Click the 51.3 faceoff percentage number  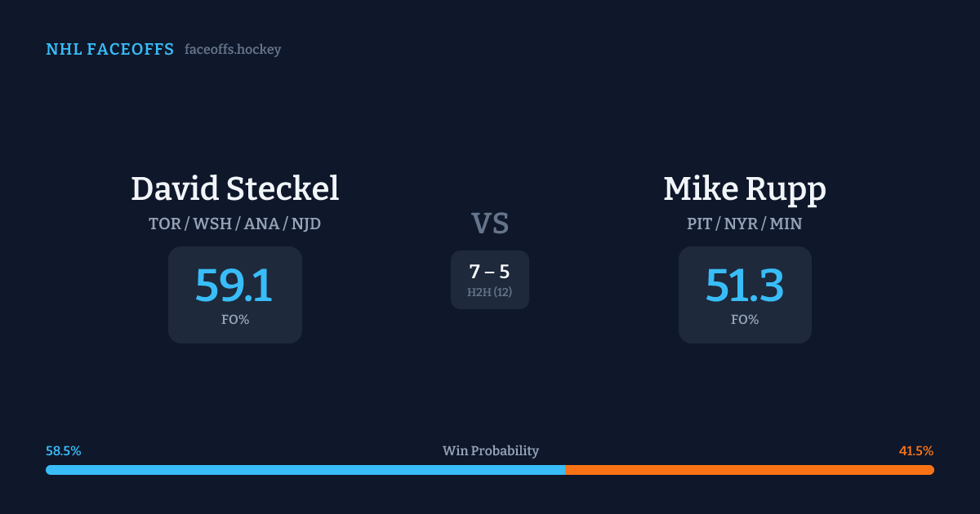click(x=745, y=286)
